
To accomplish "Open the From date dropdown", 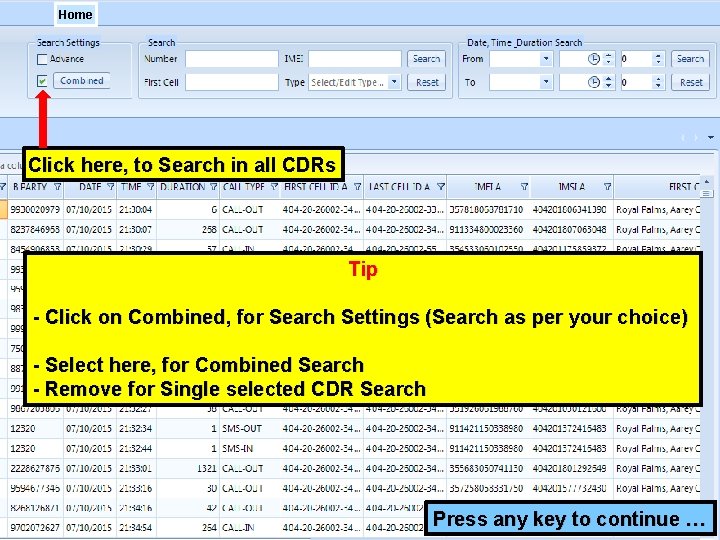I will [x=546, y=59].
